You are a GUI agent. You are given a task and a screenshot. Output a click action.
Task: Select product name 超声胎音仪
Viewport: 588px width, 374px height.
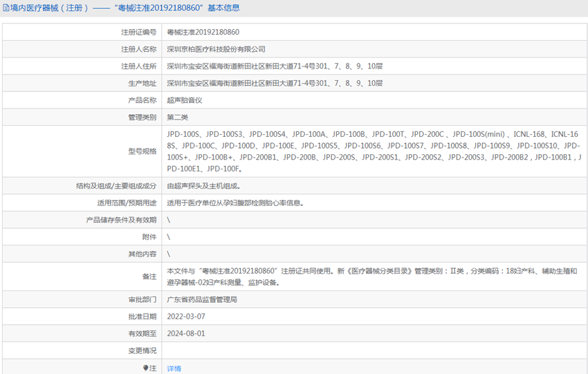tap(185, 100)
